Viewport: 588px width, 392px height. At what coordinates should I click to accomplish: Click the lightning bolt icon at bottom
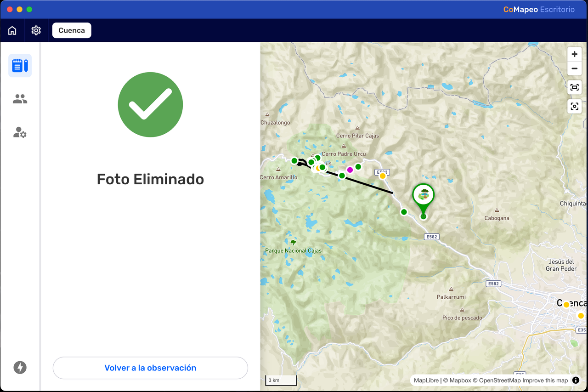20,368
